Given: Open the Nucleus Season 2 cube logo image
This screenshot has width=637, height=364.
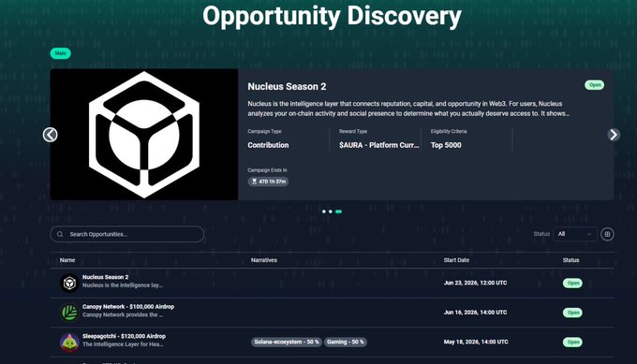Looking at the screenshot, I should [144, 135].
